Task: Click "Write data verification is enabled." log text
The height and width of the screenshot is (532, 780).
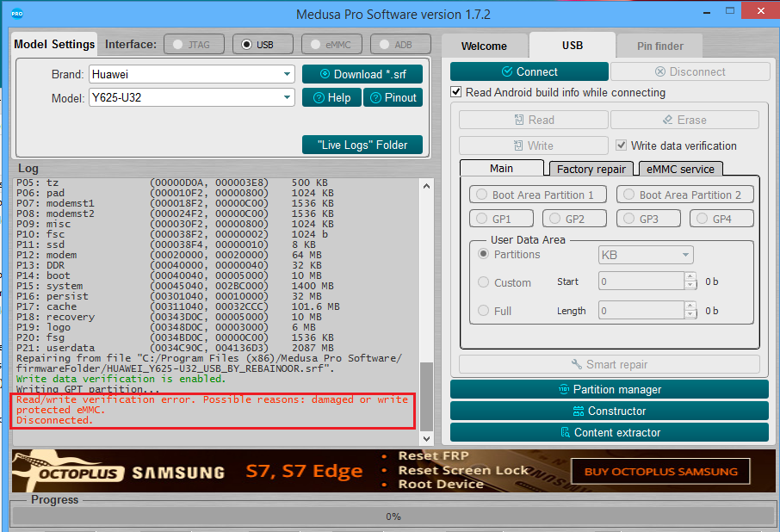Action: [x=121, y=379]
